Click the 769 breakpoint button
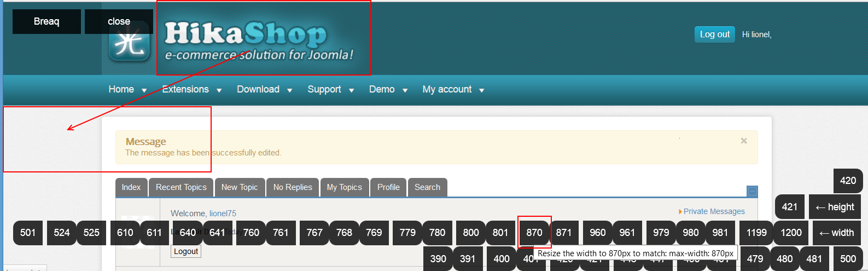The image size is (868, 271). tap(374, 233)
